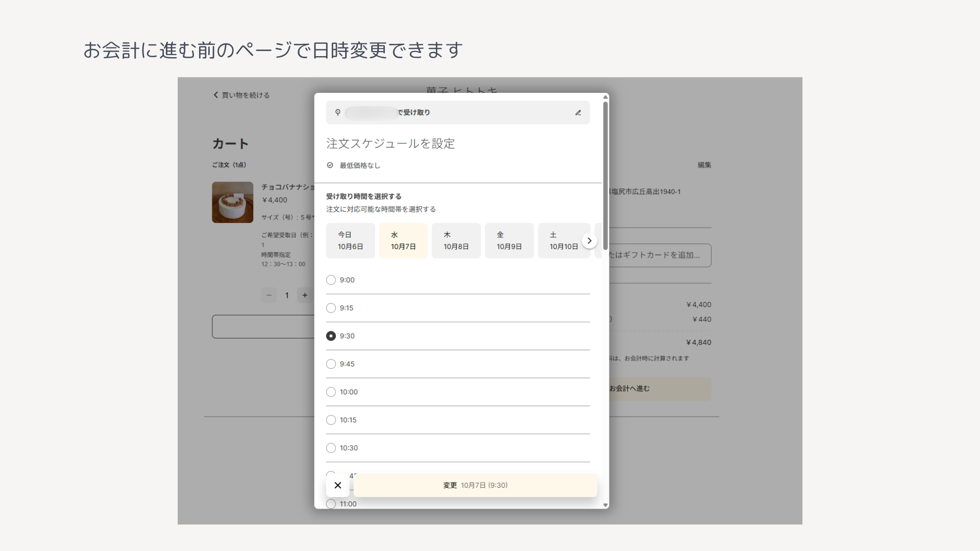Click the カート heading
The width and height of the screenshot is (980, 551).
point(231,144)
